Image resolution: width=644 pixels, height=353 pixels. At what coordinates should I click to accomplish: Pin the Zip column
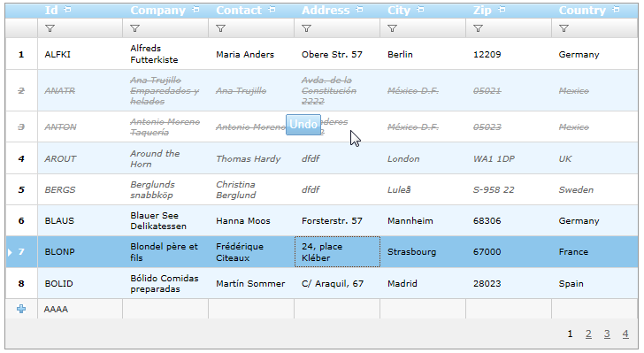click(x=502, y=9)
